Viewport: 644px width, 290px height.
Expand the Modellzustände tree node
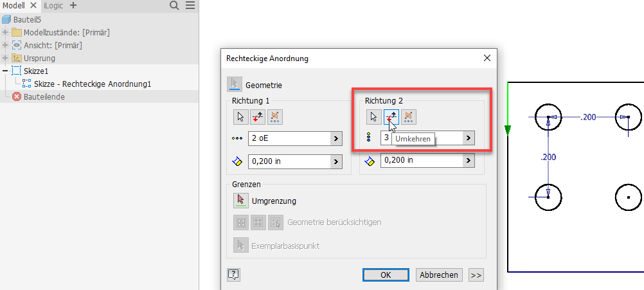click(6, 33)
